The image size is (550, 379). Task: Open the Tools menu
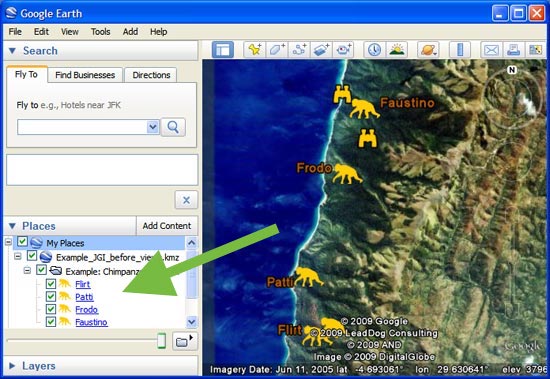(x=101, y=32)
